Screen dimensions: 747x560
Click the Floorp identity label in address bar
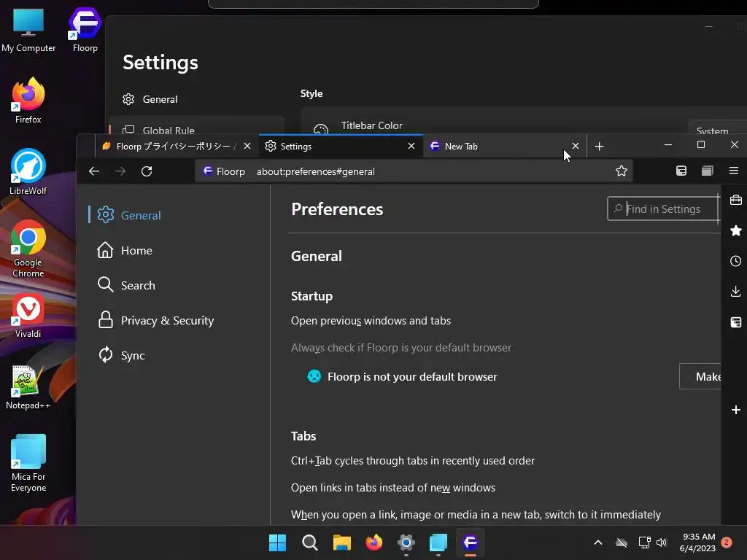click(223, 171)
